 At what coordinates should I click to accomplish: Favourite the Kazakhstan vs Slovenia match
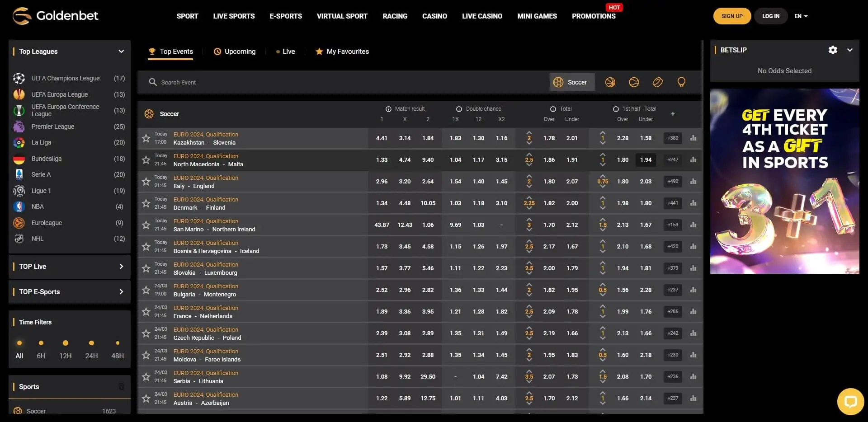pos(146,138)
